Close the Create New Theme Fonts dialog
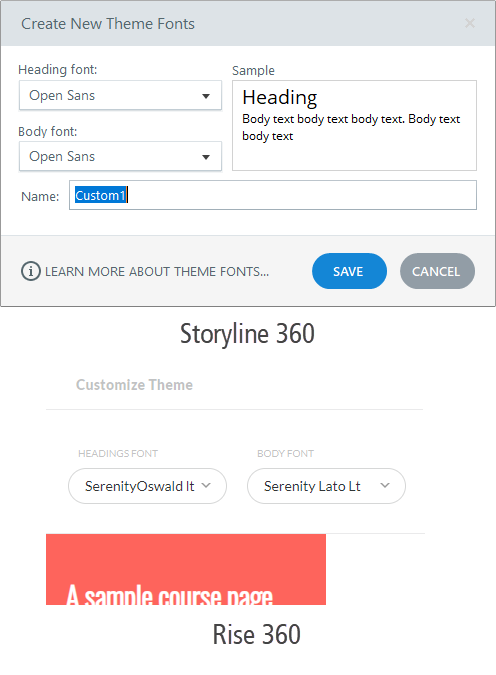Image resolution: width=496 pixels, height=675 pixels. (x=470, y=23)
